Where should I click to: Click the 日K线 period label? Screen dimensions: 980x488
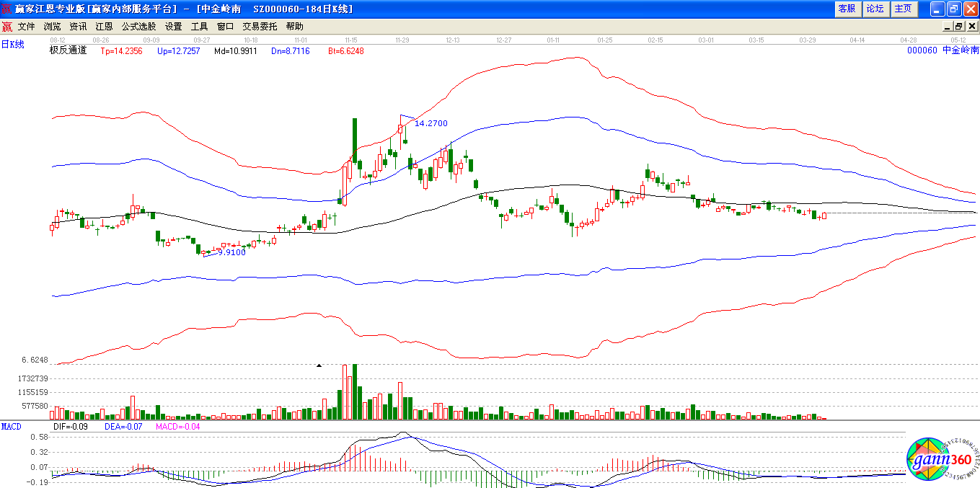pyautogui.click(x=12, y=45)
